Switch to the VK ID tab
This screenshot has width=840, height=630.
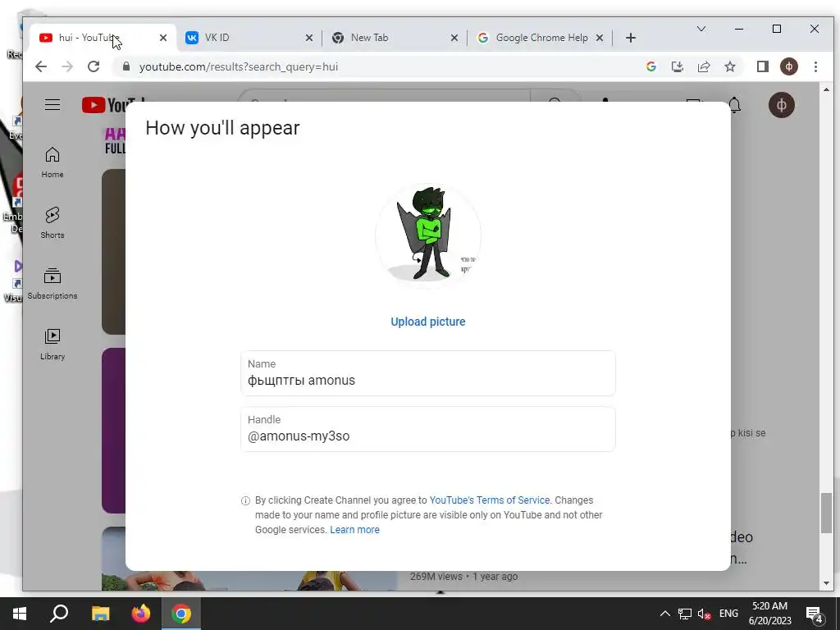pos(240,38)
